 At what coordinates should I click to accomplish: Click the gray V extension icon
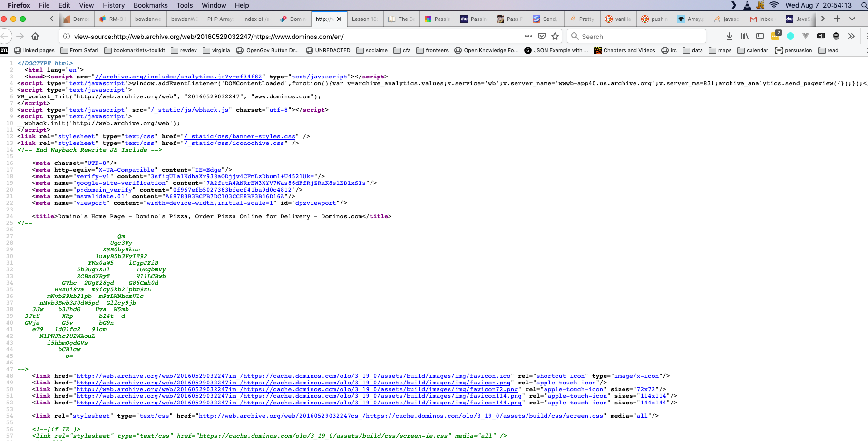pos(805,36)
